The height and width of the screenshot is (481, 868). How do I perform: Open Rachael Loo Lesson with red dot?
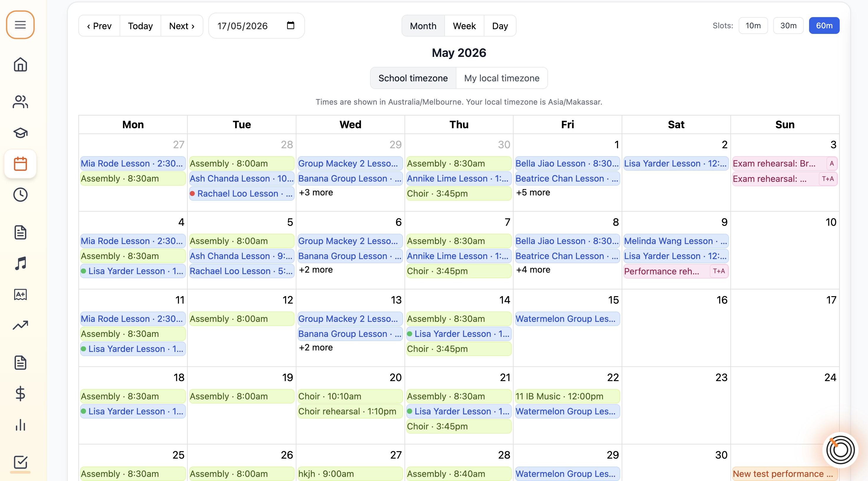(242, 193)
